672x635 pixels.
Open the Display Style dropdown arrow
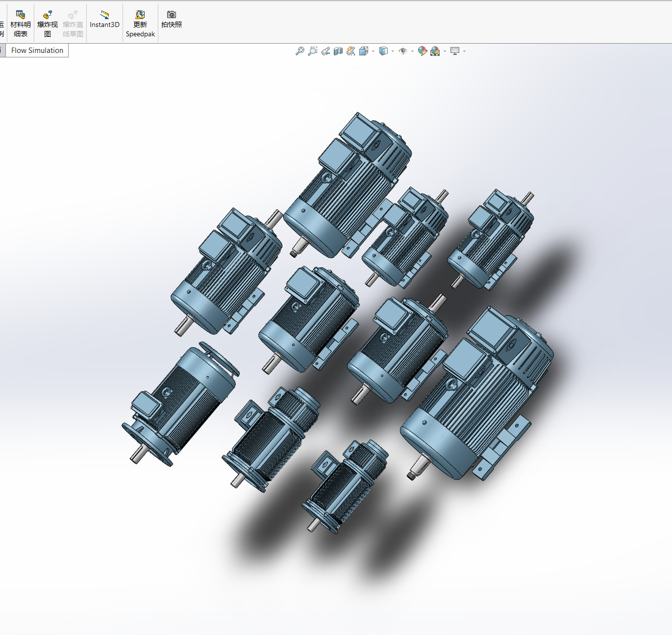[x=393, y=51]
